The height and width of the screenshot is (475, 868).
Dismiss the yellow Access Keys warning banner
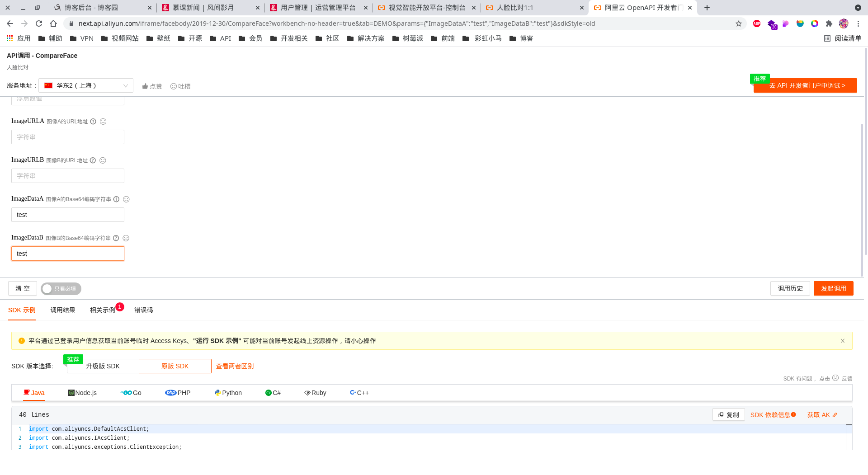point(843,341)
